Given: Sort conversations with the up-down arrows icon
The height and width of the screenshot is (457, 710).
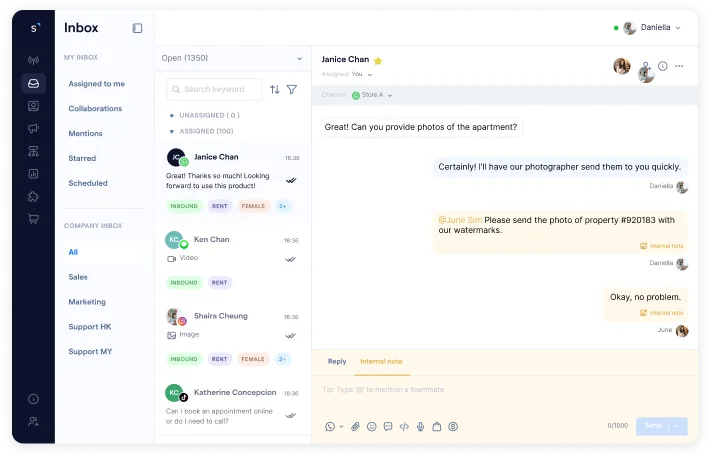Looking at the screenshot, I should [274, 90].
